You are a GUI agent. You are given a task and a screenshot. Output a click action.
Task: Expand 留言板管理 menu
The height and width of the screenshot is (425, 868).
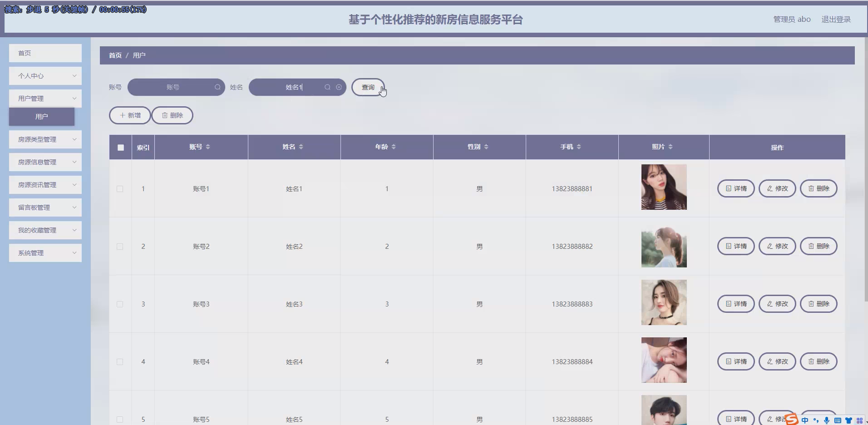click(x=45, y=208)
